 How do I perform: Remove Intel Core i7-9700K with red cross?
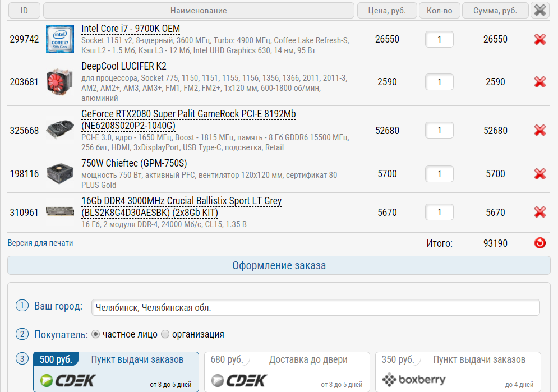pos(540,39)
